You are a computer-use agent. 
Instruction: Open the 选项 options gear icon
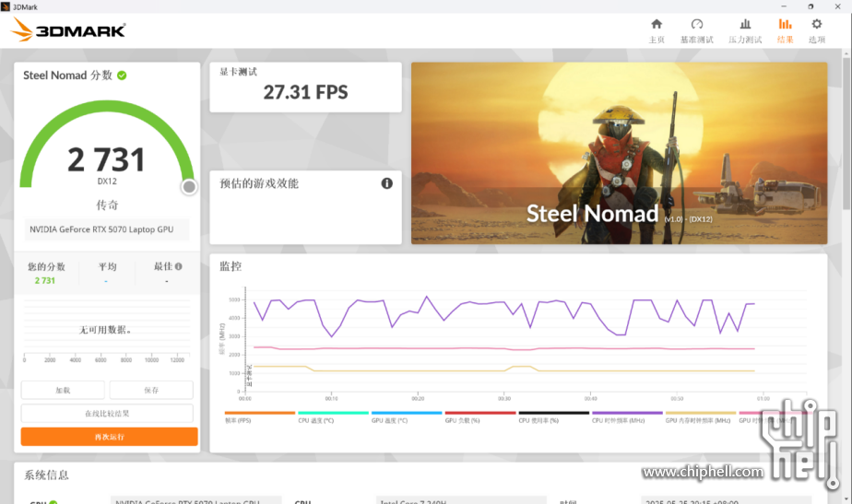click(816, 25)
